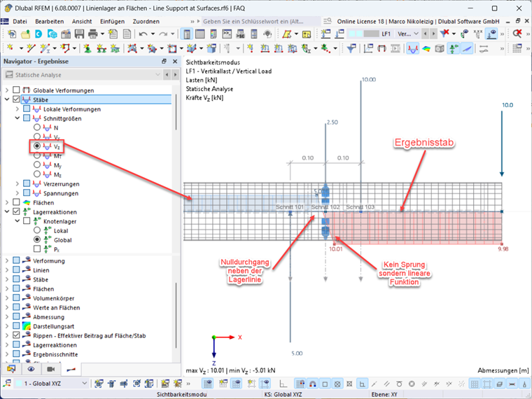The image size is (532, 399).
Task: Go to next load case arrow button
Action: 433,34
